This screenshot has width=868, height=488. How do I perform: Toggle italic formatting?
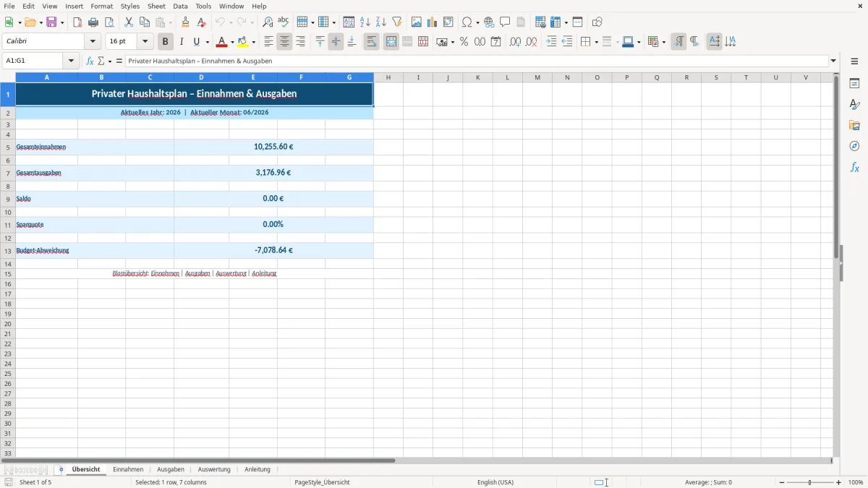(x=182, y=42)
